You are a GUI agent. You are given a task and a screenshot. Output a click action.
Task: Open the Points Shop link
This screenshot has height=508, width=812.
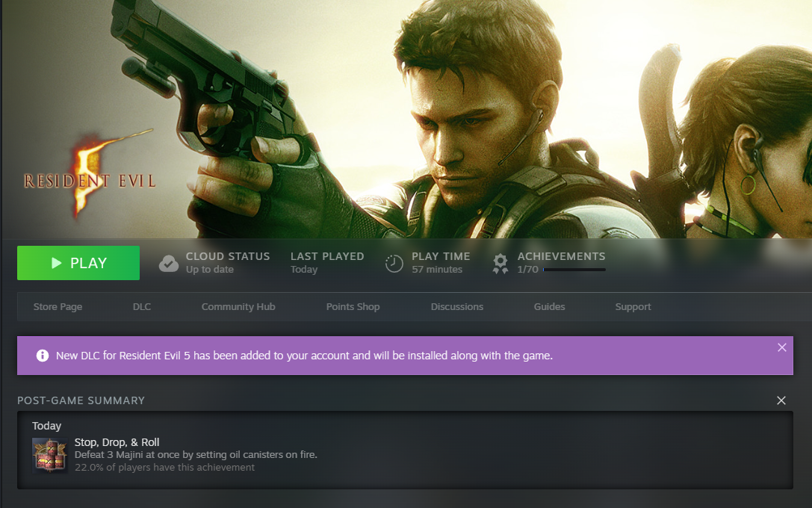(353, 306)
